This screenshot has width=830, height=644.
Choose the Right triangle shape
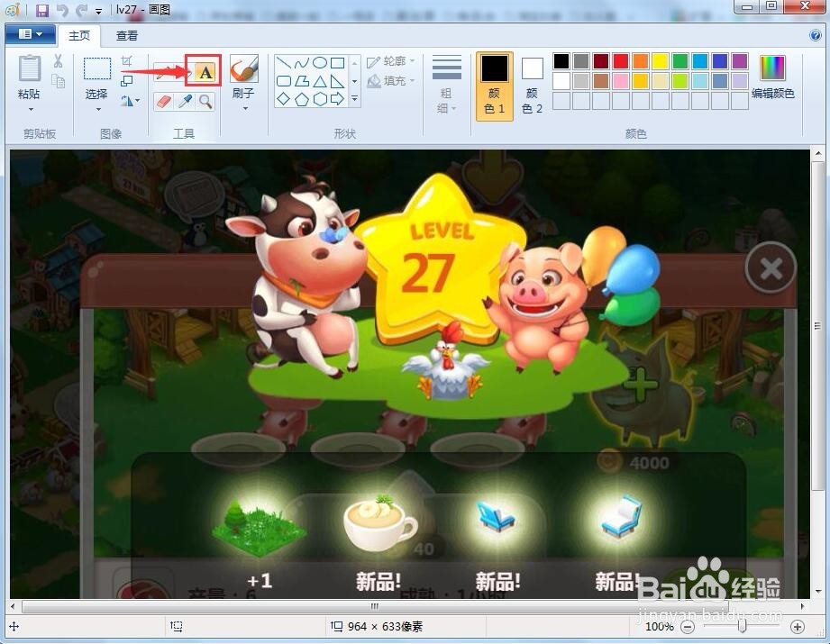click(x=338, y=81)
